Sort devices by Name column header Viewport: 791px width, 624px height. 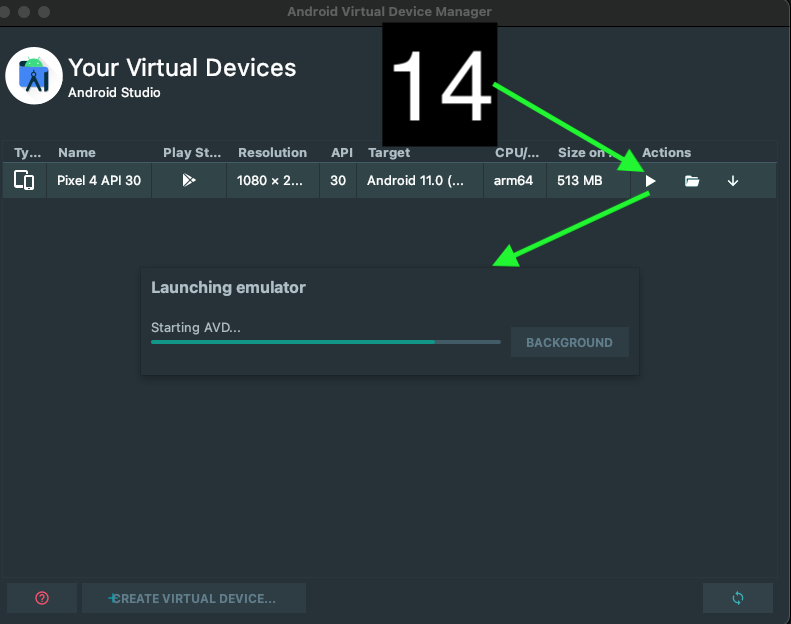tap(77, 153)
